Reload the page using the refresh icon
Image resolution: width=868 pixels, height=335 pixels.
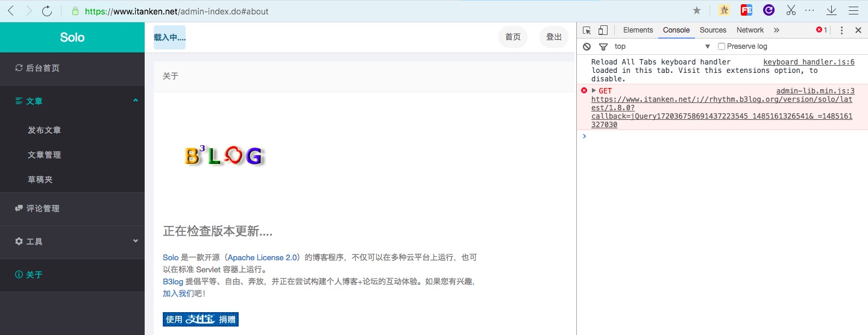tap(47, 10)
